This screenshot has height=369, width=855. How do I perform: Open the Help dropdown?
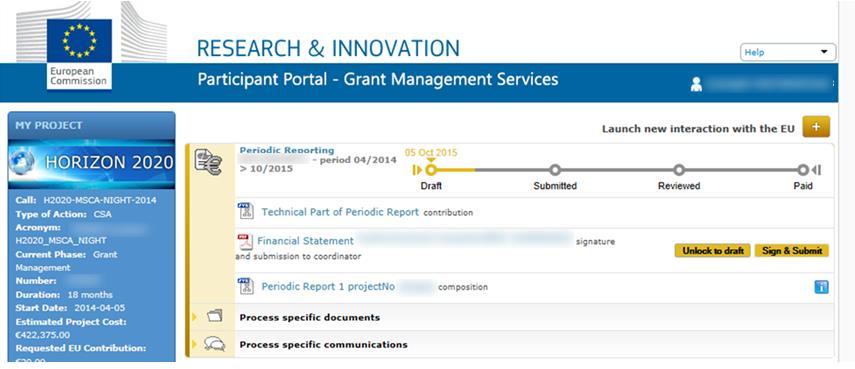787,52
